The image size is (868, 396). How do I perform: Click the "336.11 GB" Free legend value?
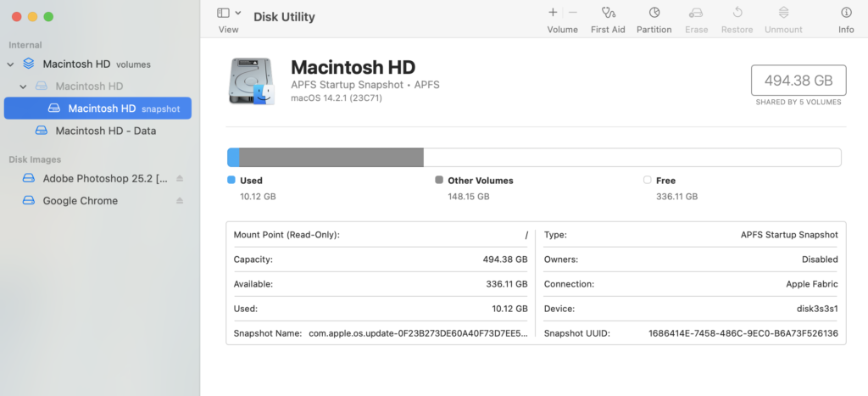pos(676,196)
